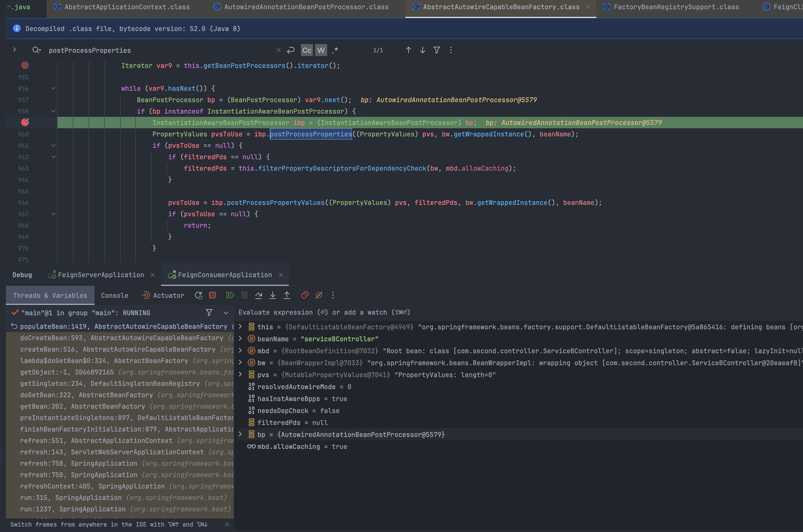Select doCreateBean:593 stack frame

coord(120,338)
